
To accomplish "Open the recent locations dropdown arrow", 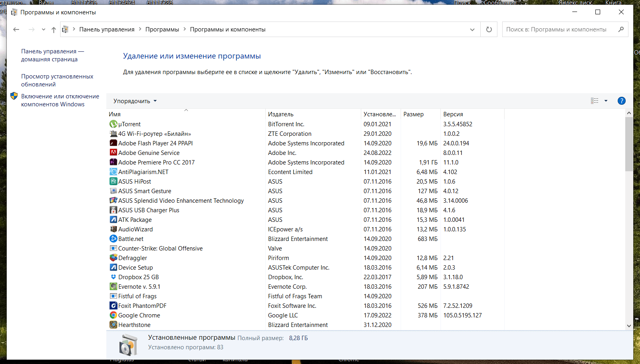I will 43,29.
